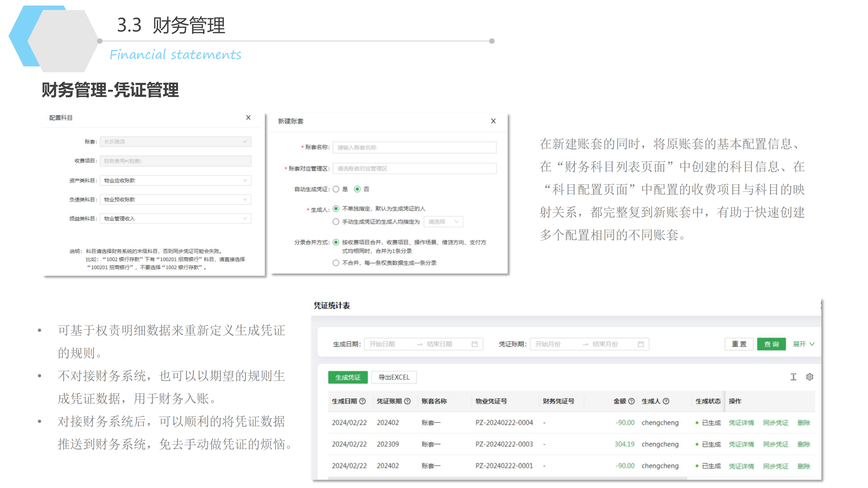Click calendar icon in 凭证账期 range field
Image resolution: width=868 pixels, height=488 pixels.
tap(641, 344)
